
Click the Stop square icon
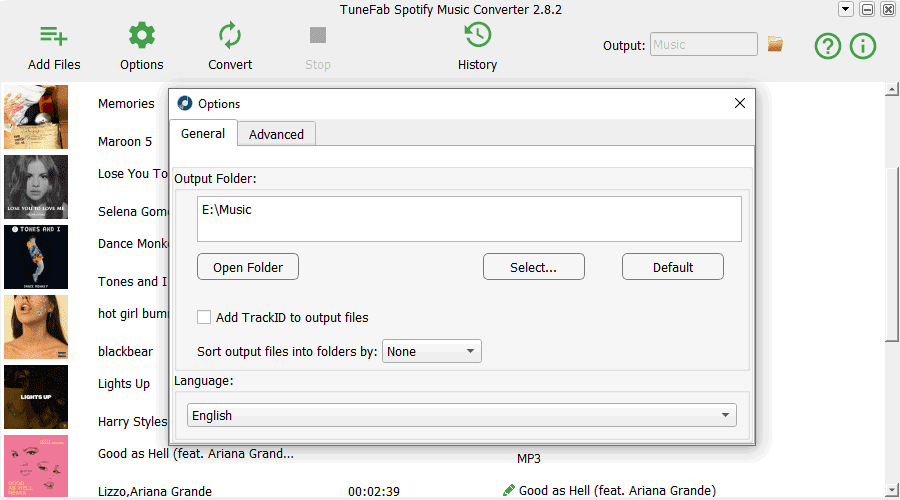[317, 35]
